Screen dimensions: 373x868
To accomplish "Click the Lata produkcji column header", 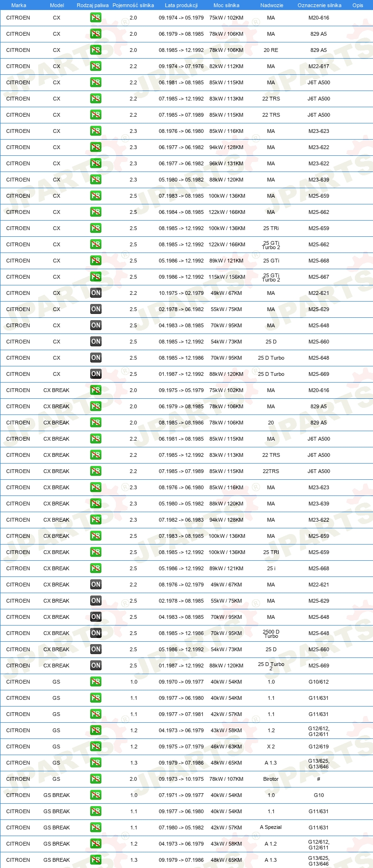I will pyautogui.click(x=181, y=5).
